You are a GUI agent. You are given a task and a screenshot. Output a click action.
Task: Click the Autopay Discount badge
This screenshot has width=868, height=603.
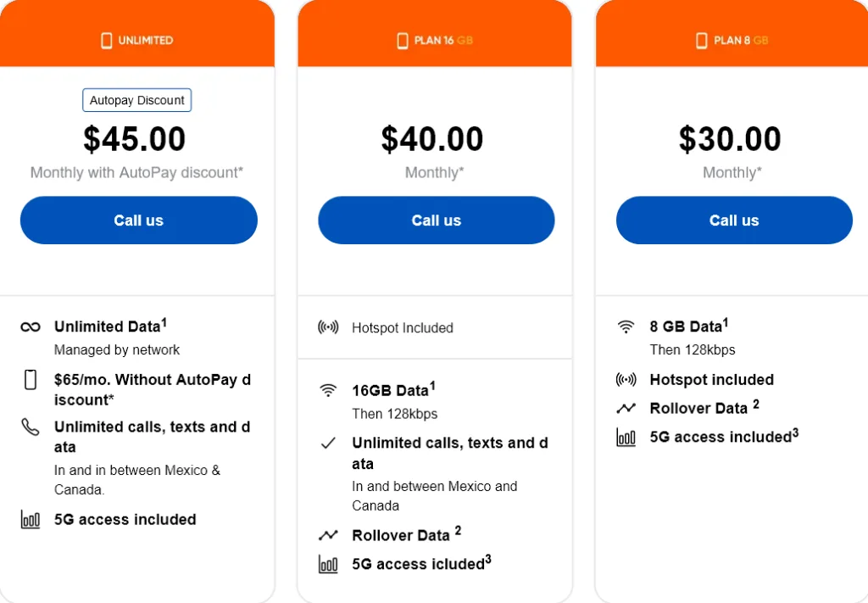point(136,99)
